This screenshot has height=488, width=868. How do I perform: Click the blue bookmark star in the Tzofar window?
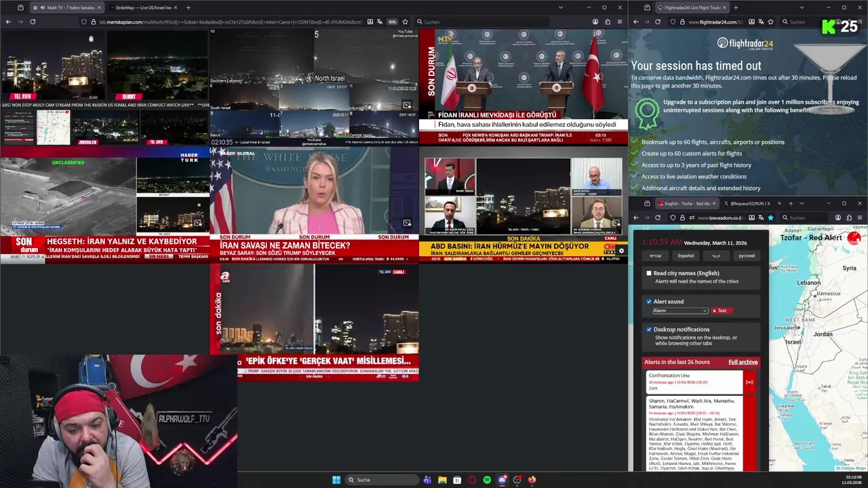tap(770, 218)
